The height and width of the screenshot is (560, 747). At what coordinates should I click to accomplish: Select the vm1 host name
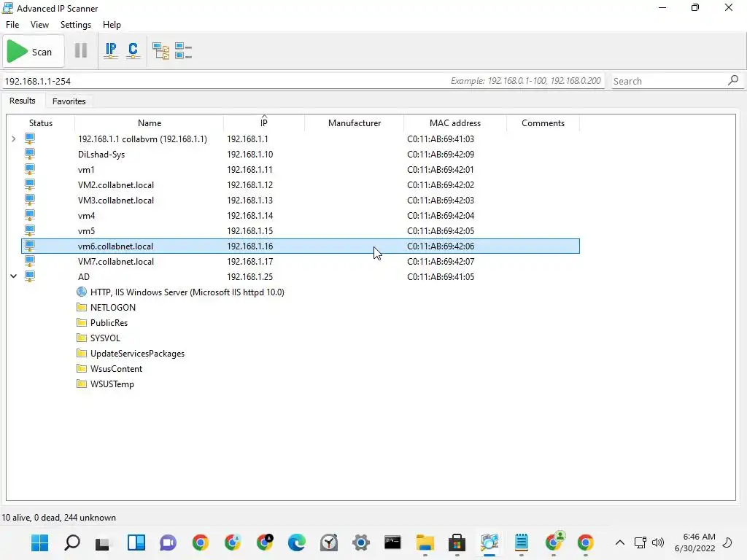(86, 169)
